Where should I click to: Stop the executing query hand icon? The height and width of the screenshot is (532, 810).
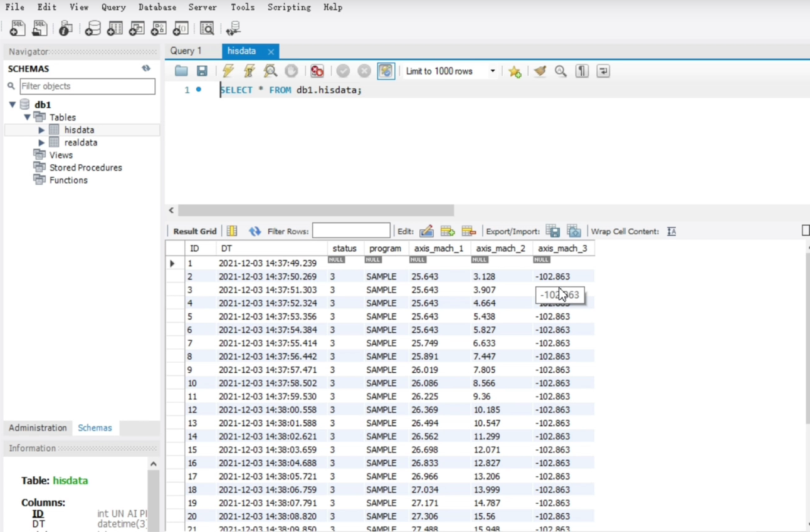click(x=292, y=71)
